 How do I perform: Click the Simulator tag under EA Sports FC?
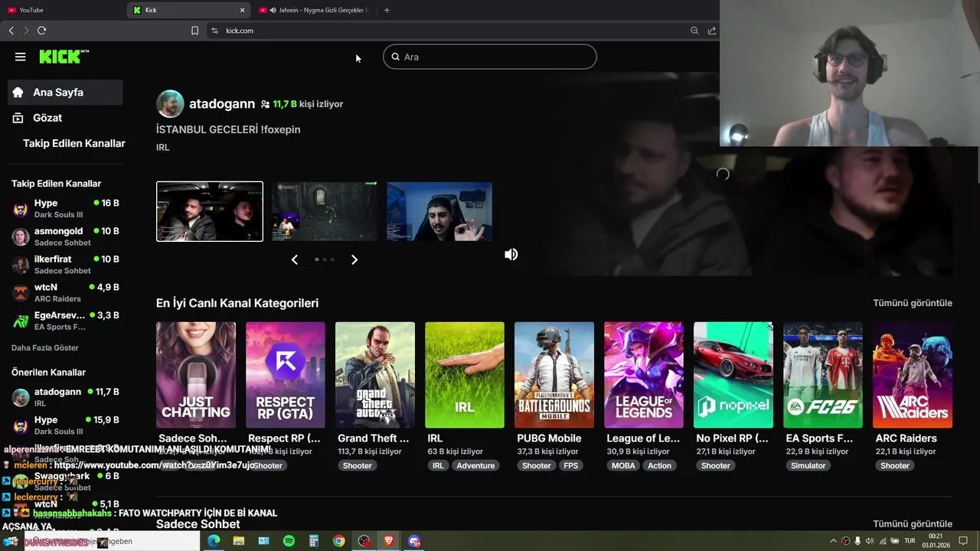pos(808,465)
